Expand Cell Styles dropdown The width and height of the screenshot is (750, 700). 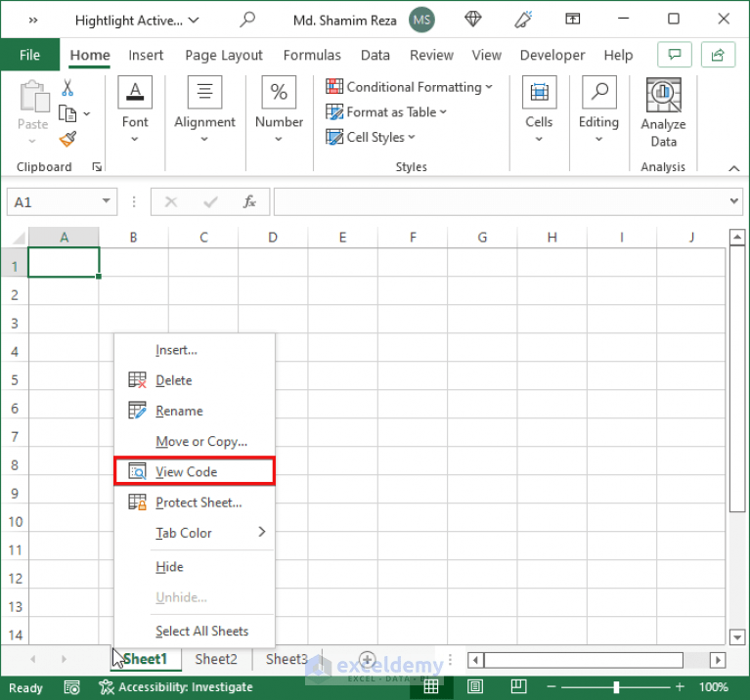(x=412, y=137)
